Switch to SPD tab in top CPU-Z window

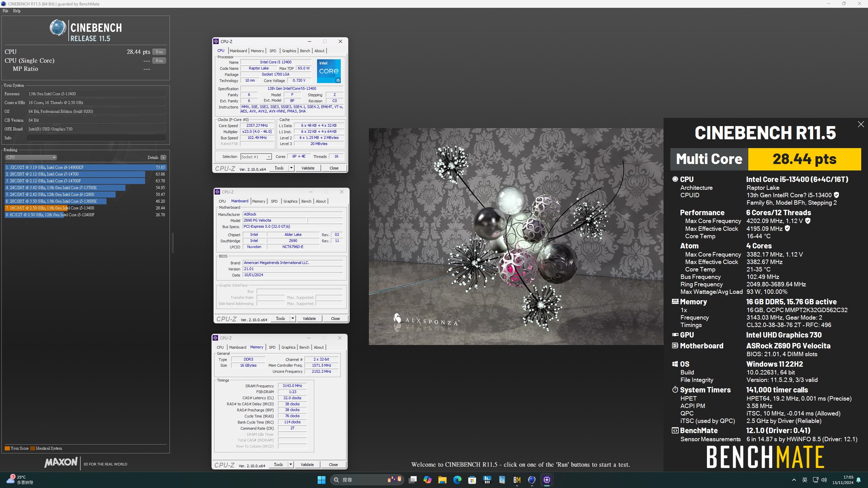[x=273, y=51]
